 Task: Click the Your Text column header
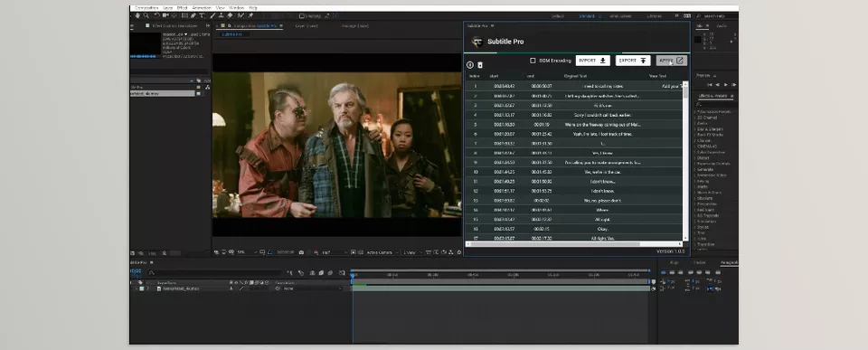click(657, 76)
